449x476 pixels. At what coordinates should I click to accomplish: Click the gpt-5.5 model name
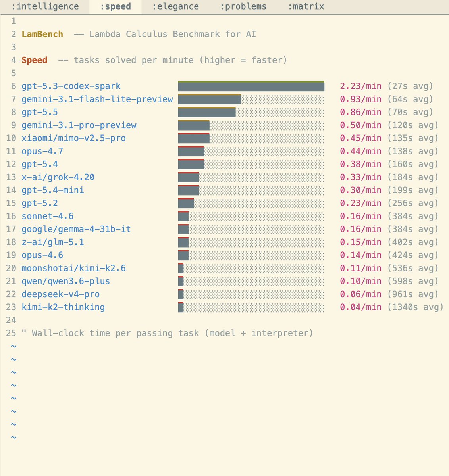click(x=40, y=112)
